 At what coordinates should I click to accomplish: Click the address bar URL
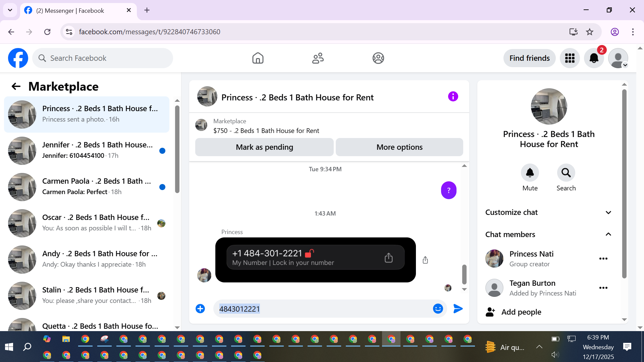150,32
